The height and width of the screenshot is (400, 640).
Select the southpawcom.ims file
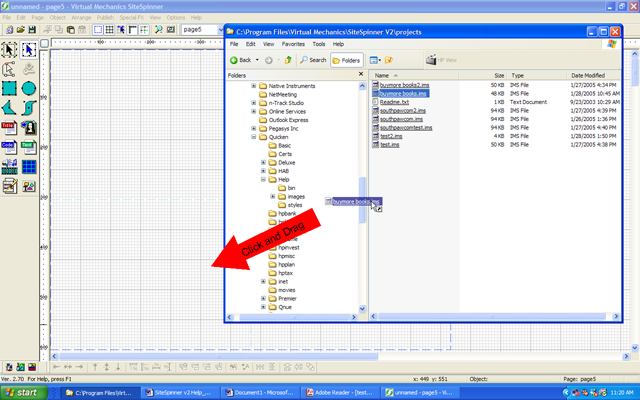(x=404, y=116)
